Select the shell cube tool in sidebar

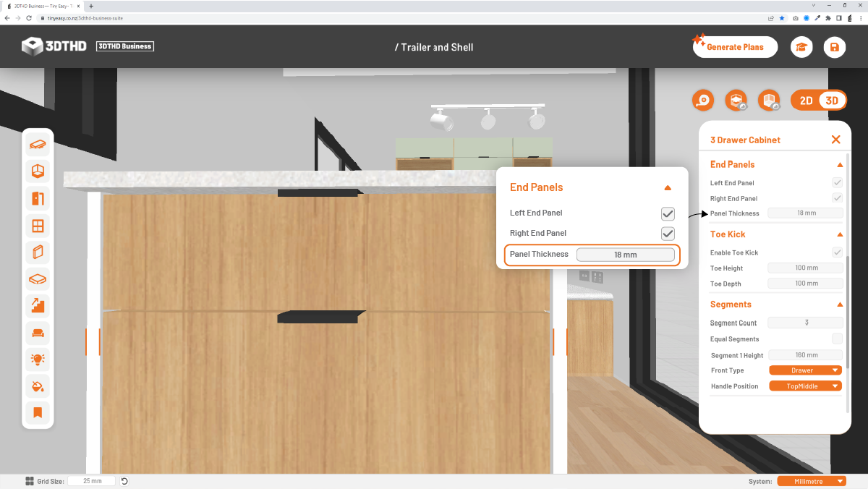pos(38,171)
